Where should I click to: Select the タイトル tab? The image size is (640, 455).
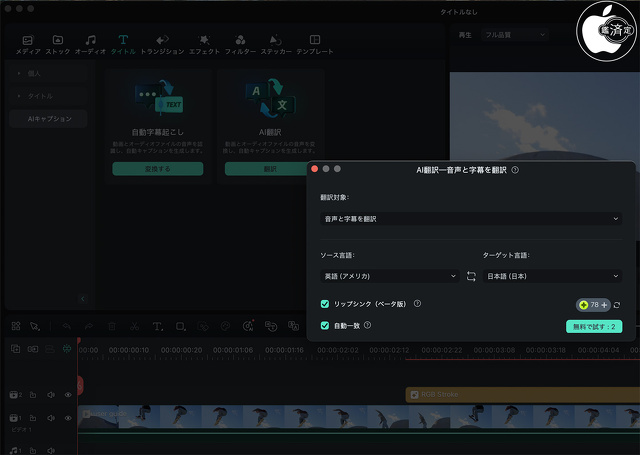pos(123,44)
